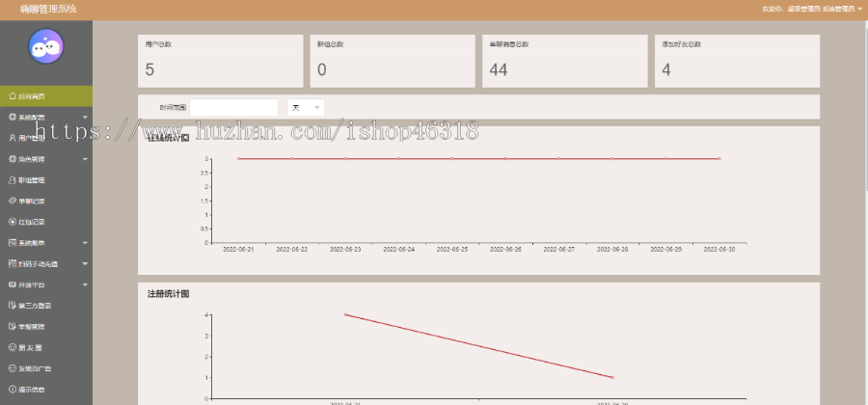Click the 2022-06-25 label on upper chart axis
868x405 pixels.
[452, 250]
